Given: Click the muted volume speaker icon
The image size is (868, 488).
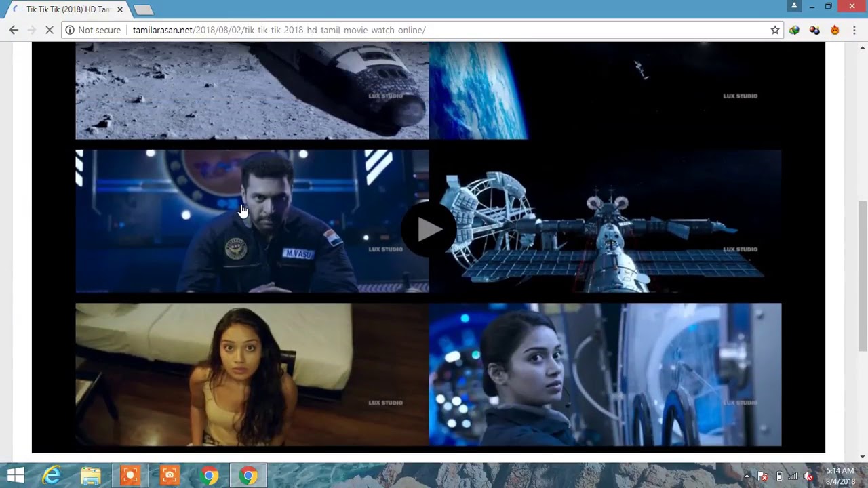Looking at the screenshot, I should tap(808, 476).
